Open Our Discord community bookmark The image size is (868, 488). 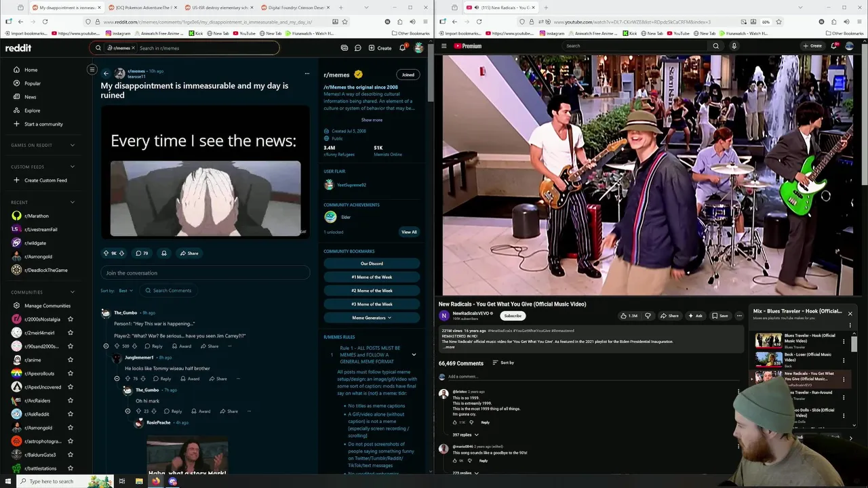coord(372,264)
